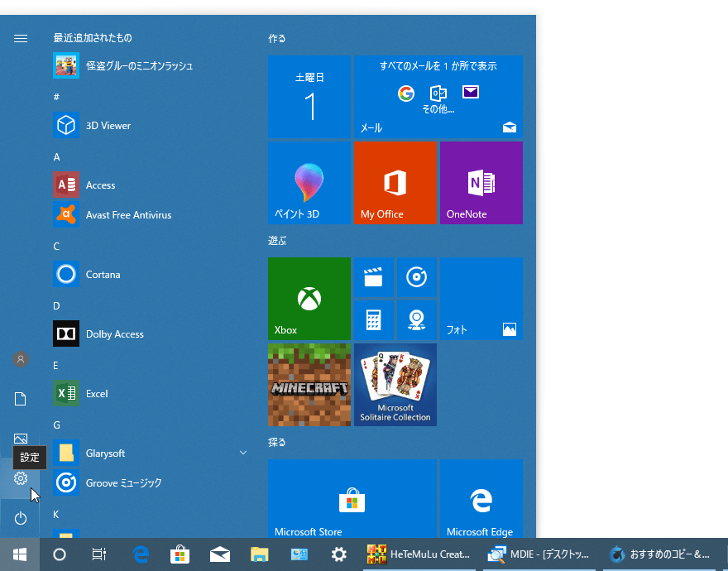
Task: Click the 遊ぶ group header
Action: 277,241
